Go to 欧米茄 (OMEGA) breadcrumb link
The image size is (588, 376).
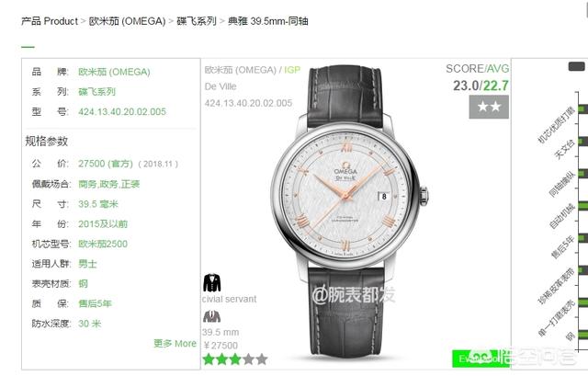(x=127, y=21)
